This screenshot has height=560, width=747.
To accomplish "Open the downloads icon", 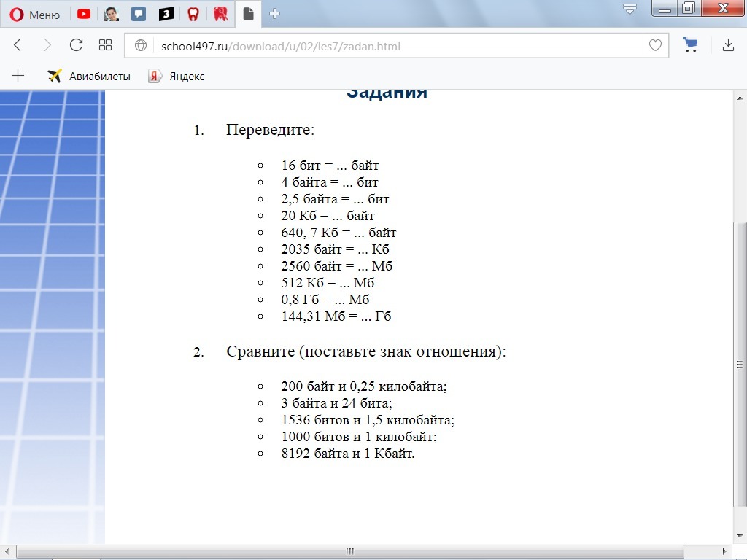I will pos(728,45).
